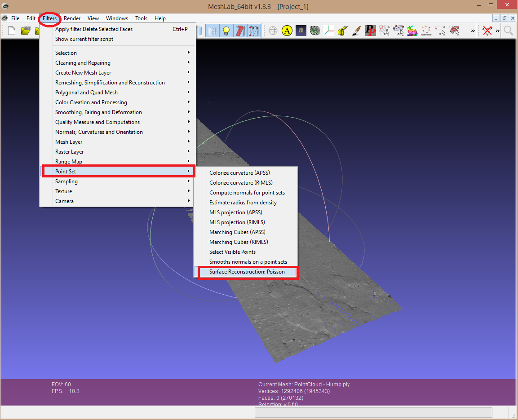This screenshot has width=518, height=420.
Task: Expand Quality Measure and Computations submenu
Action: coord(118,122)
